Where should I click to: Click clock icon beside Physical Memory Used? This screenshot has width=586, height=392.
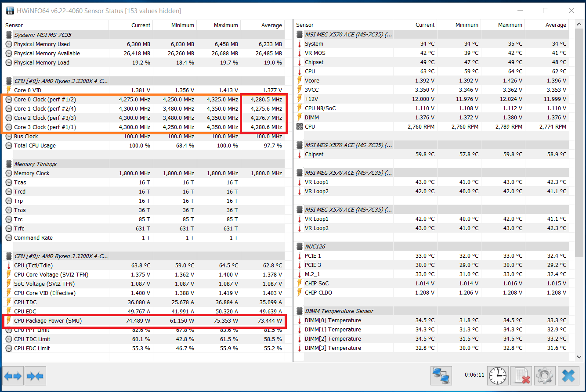[9, 44]
